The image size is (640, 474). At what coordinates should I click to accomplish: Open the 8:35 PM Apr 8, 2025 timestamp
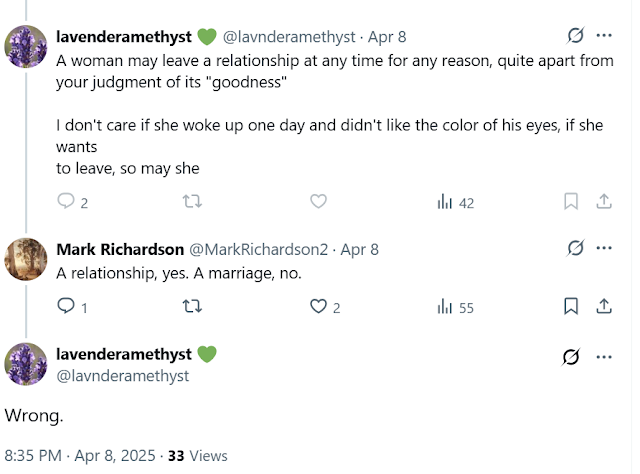(80, 456)
